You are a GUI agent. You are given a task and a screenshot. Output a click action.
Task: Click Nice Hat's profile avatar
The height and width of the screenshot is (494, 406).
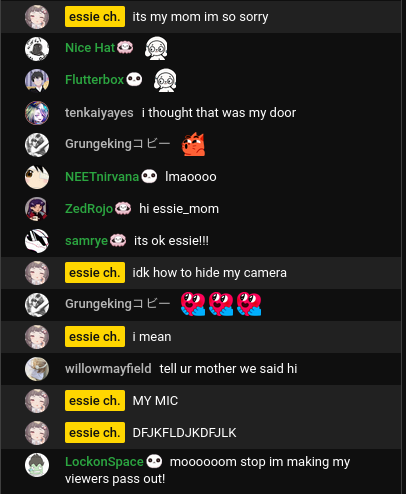point(37,49)
